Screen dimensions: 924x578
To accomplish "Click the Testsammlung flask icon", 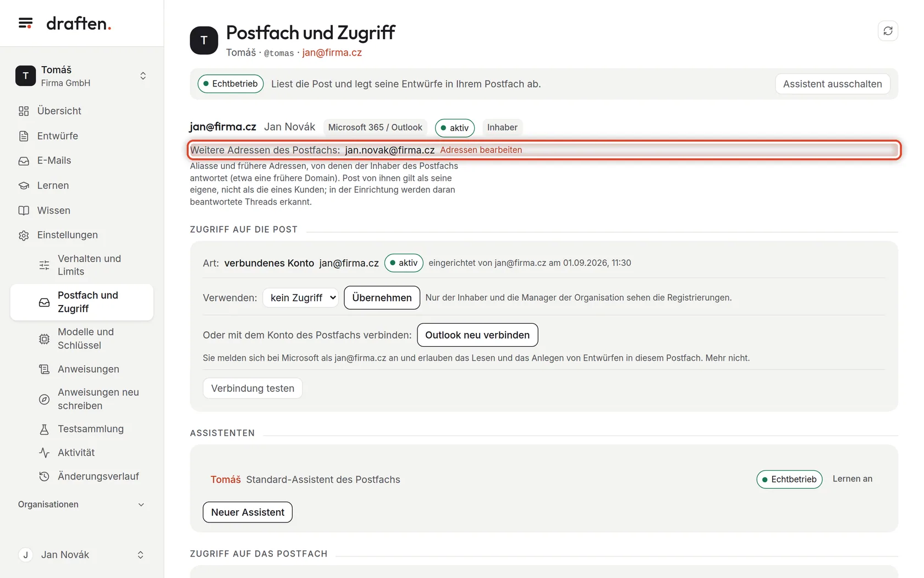I will pyautogui.click(x=45, y=429).
